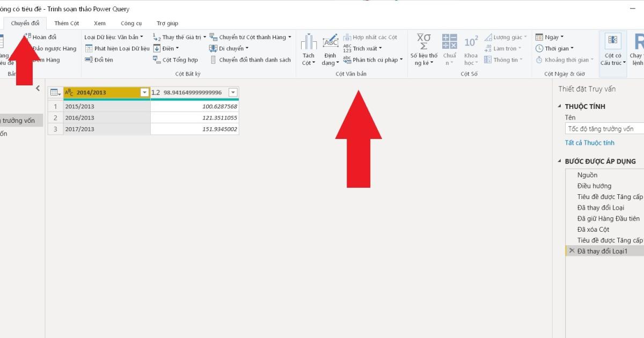644x338 pixels.
Task: Click the Cột có Cấu trúc icon
Action: (x=613, y=41)
